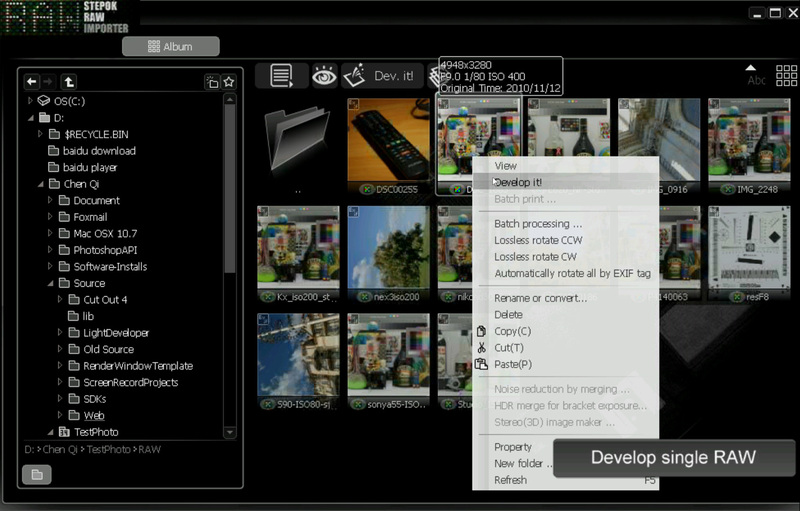The image size is (800, 511).
Task: Click the TestPhoto segment in path bar
Action: (x=108, y=449)
